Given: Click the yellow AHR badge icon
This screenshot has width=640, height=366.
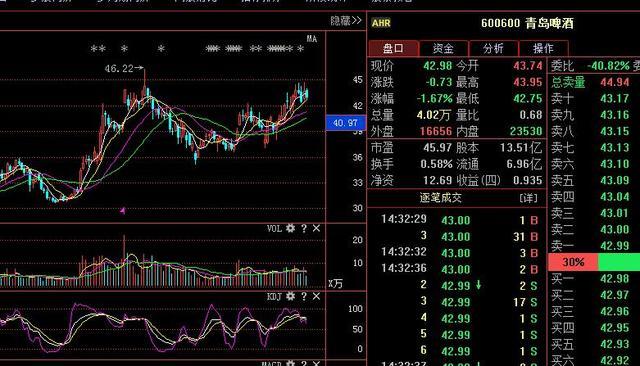Looking at the screenshot, I should pyautogui.click(x=381, y=23).
